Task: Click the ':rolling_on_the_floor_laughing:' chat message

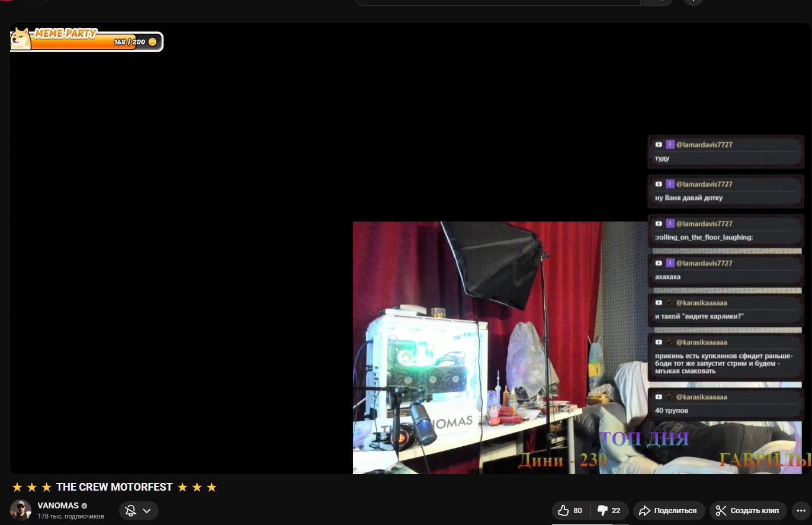Action: click(704, 238)
